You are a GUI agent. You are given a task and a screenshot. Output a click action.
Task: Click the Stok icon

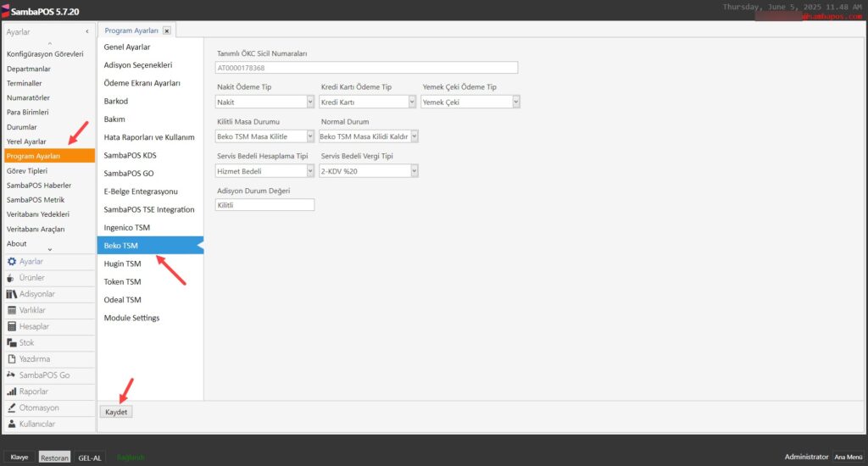(11, 342)
